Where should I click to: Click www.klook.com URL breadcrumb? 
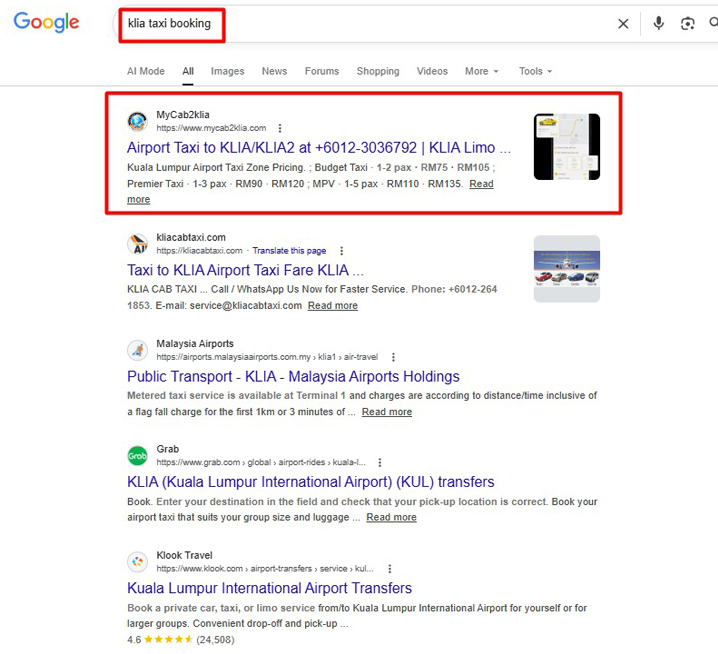point(265,569)
